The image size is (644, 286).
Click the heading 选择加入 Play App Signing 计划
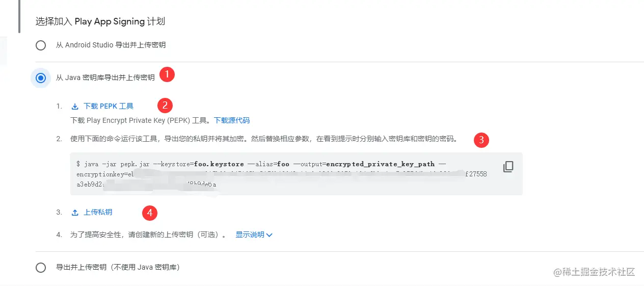[x=100, y=21]
